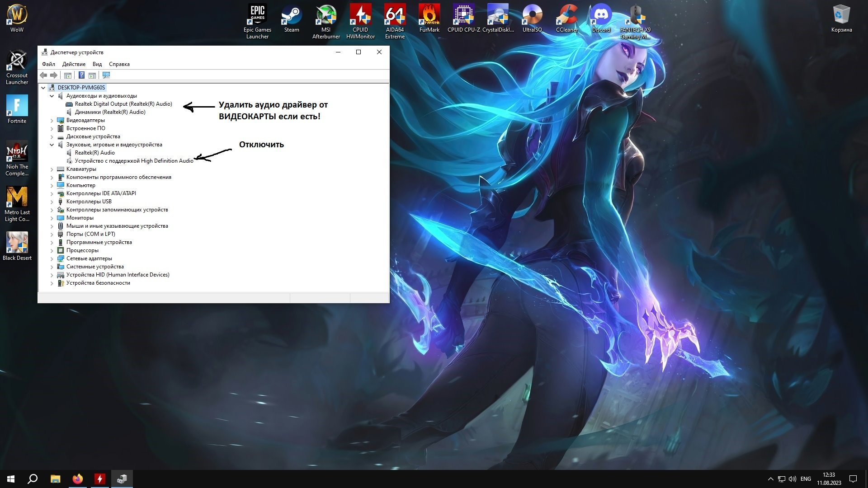Open the notification center icon

coord(853,479)
